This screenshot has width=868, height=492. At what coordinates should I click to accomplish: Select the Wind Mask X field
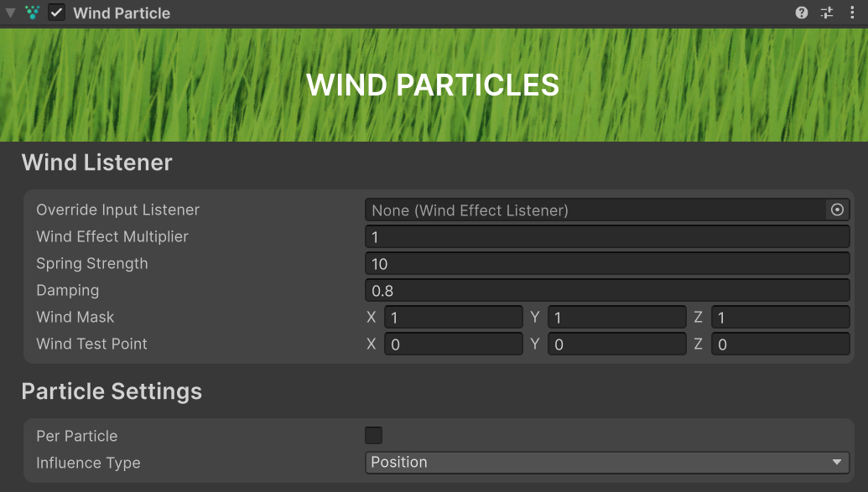pos(453,318)
